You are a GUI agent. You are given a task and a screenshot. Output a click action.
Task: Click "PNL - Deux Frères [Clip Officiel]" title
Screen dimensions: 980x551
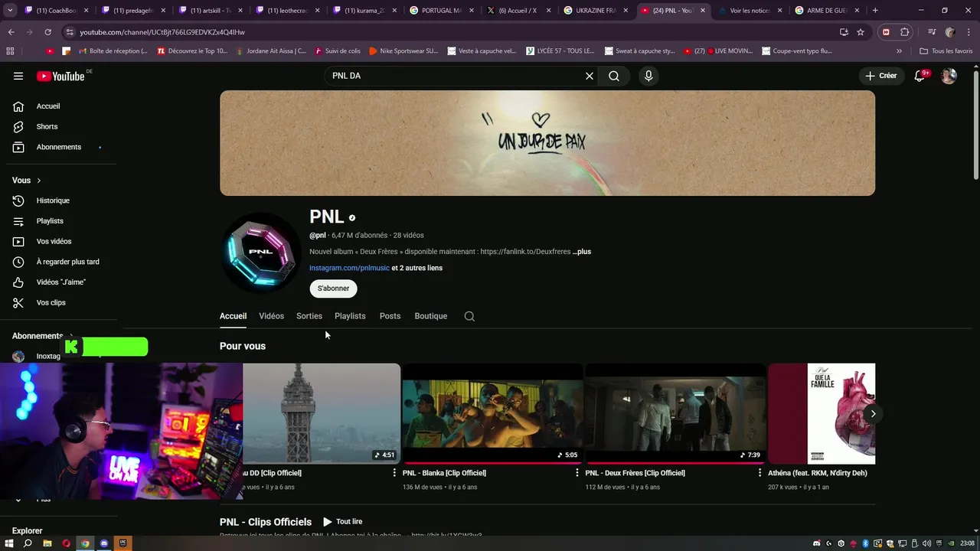point(635,473)
